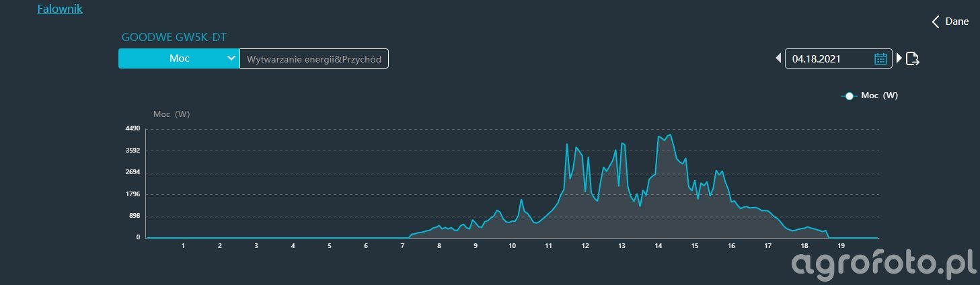
Task: Click the highest chart peak after hour 14
Action: pos(670,134)
